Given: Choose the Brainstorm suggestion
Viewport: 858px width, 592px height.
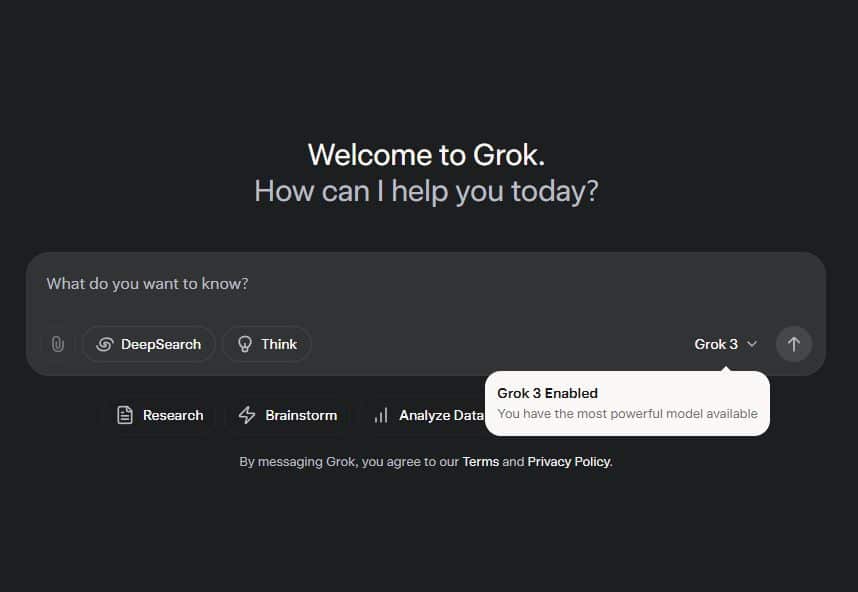Looking at the screenshot, I should pyautogui.click(x=289, y=415).
